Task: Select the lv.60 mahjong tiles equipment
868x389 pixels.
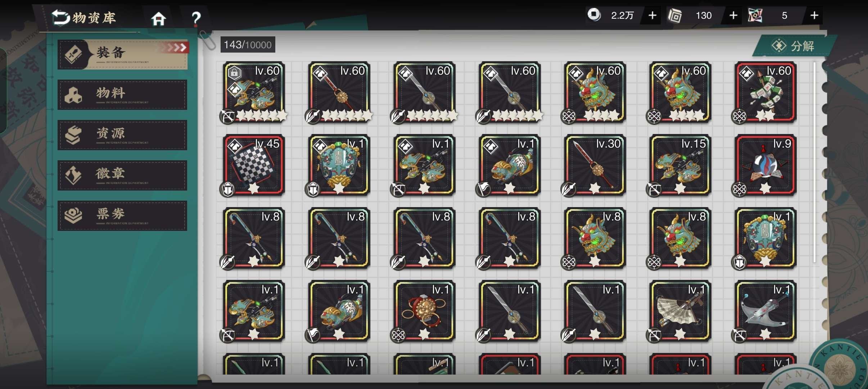Action: 765,93
